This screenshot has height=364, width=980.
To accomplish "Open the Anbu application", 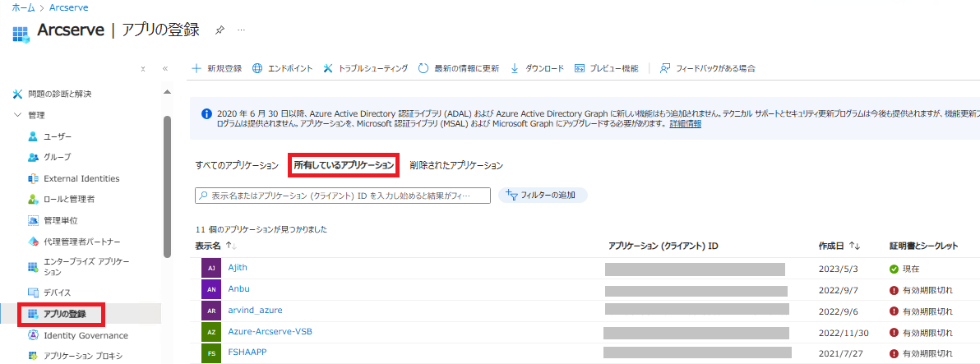I will click(x=238, y=288).
